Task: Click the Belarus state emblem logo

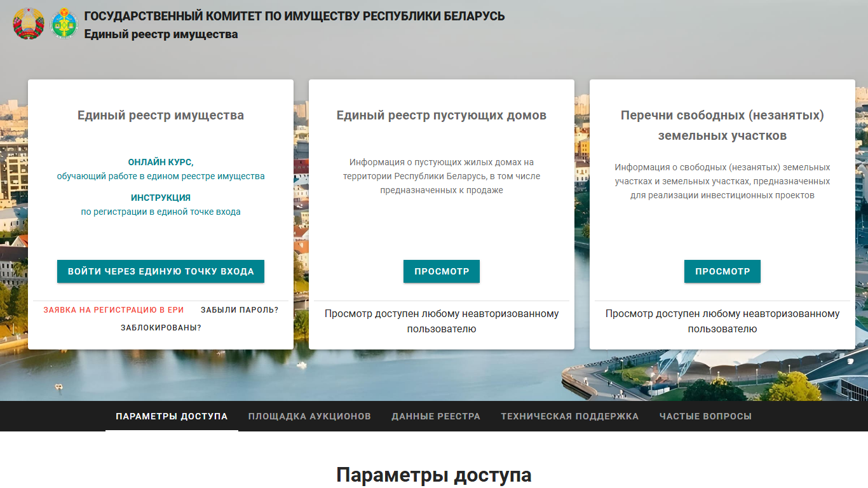Action: [x=29, y=24]
